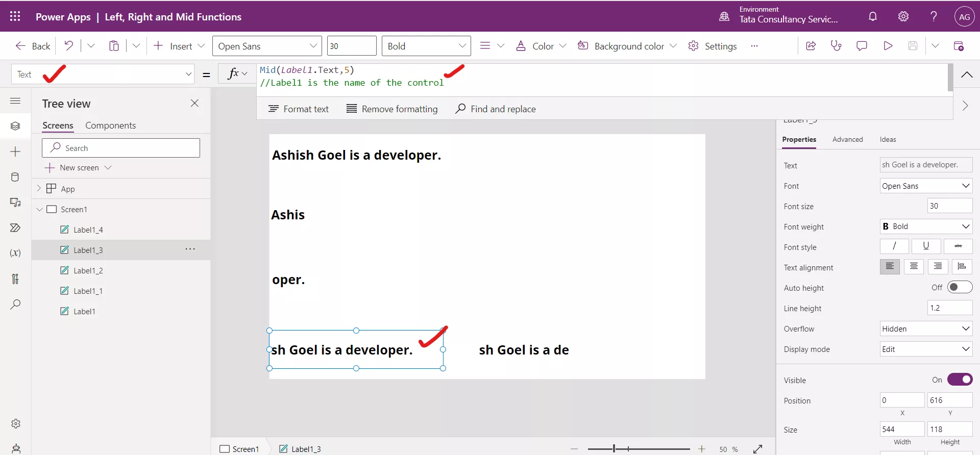Collapse the formula bar chevron
This screenshot has width=980, height=455.
[966, 74]
